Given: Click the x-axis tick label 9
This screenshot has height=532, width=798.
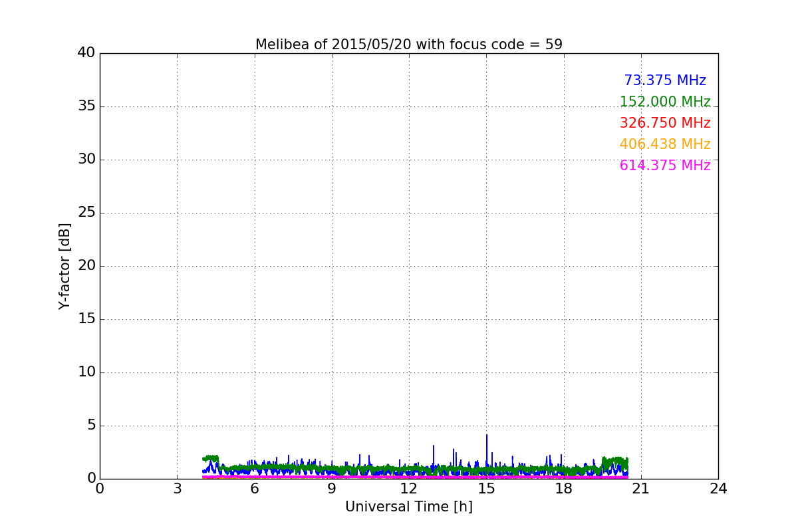Looking at the screenshot, I should pyautogui.click(x=332, y=489).
